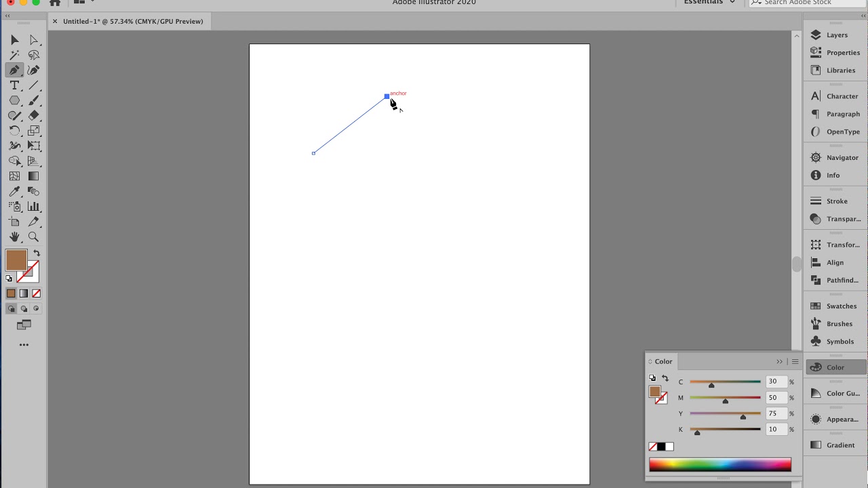Activate the Column Graph tool
This screenshot has width=868, height=488.
[x=33, y=206]
